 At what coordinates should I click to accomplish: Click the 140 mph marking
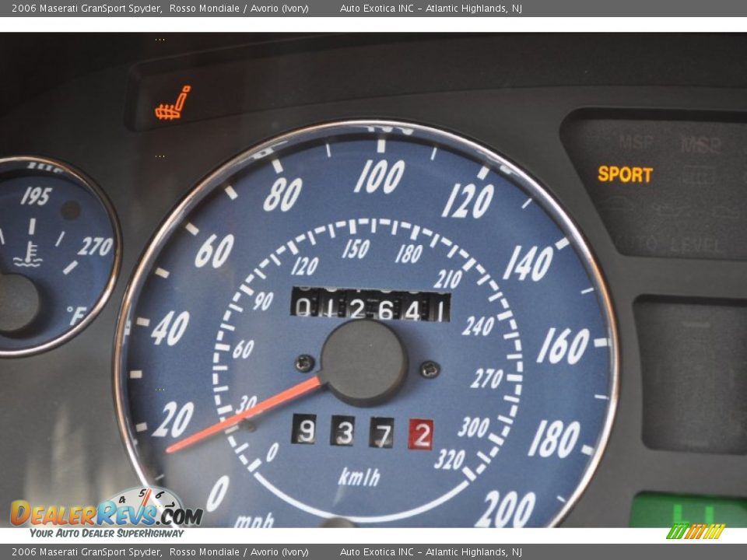[x=528, y=263]
